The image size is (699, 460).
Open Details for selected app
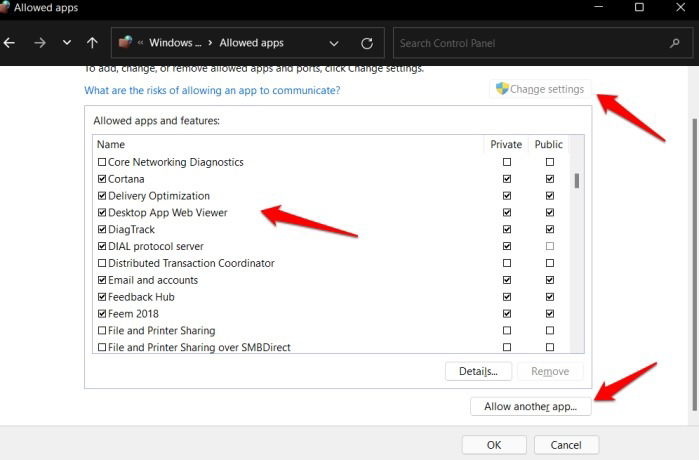coord(478,371)
